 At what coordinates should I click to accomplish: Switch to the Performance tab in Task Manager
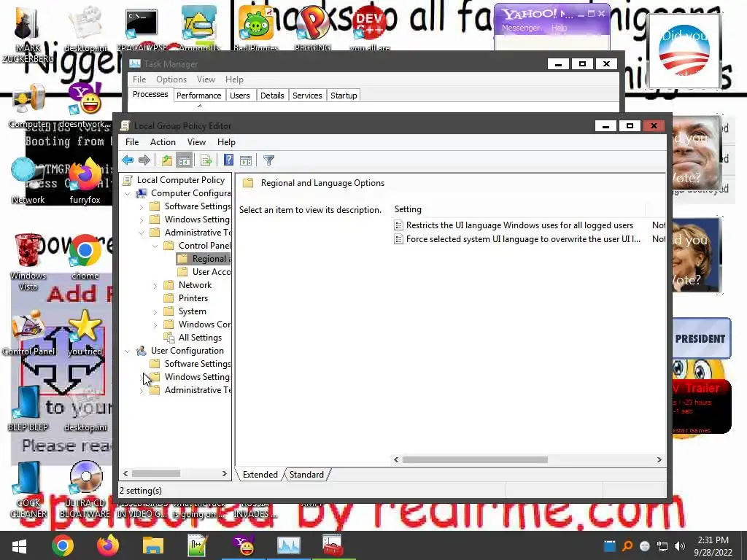pyautogui.click(x=198, y=96)
